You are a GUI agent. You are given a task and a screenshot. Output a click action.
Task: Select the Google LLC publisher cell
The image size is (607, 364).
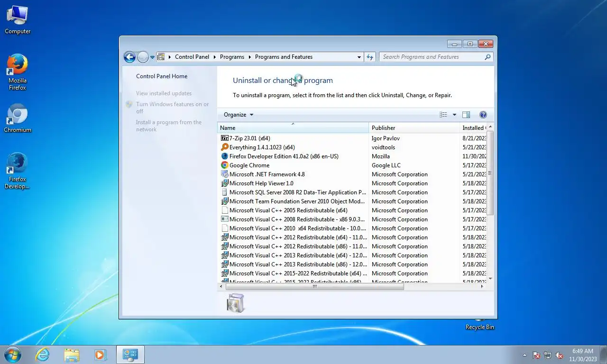coord(386,165)
